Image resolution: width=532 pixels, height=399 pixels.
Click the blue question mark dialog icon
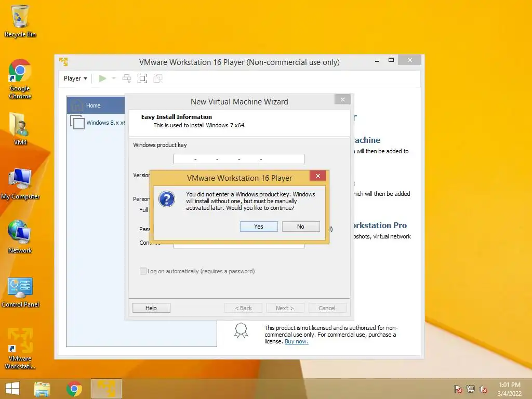click(167, 199)
